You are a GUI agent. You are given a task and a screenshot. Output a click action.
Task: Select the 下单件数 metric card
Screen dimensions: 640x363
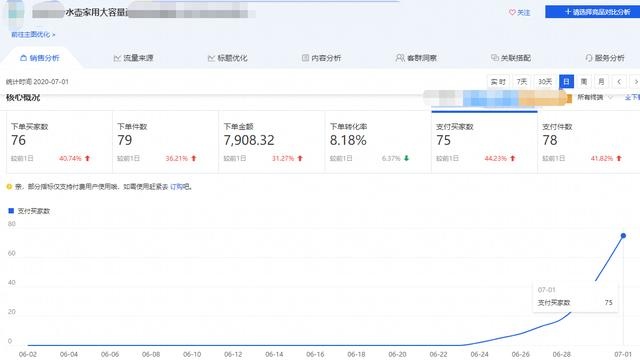[165, 142]
